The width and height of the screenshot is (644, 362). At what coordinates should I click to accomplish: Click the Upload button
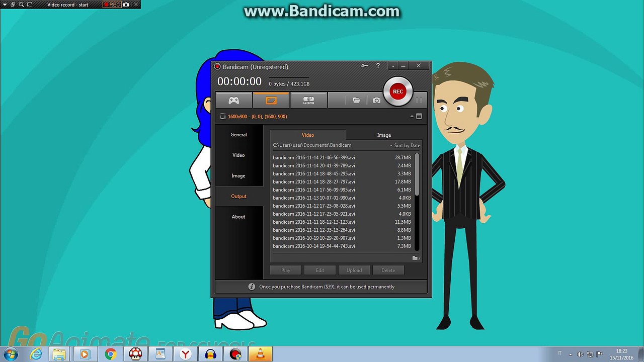click(354, 270)
